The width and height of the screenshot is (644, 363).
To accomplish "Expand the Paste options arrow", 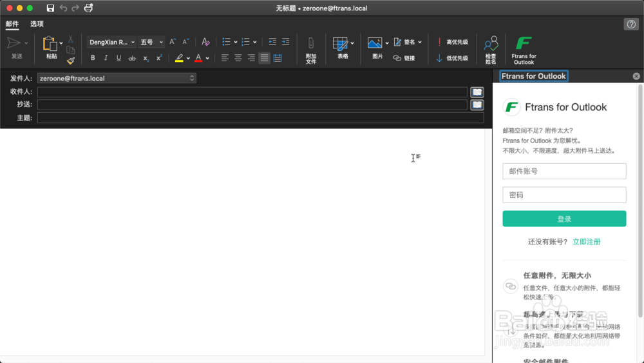I will (x=61, y=43).
